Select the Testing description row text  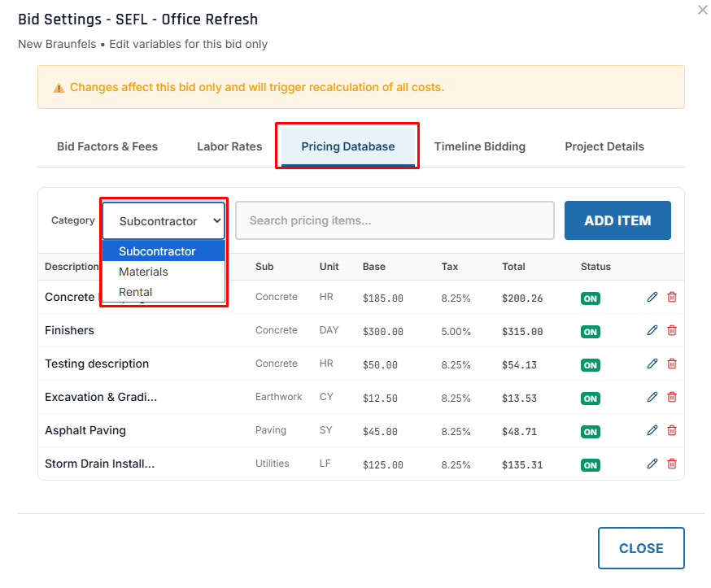click(97, 364)
